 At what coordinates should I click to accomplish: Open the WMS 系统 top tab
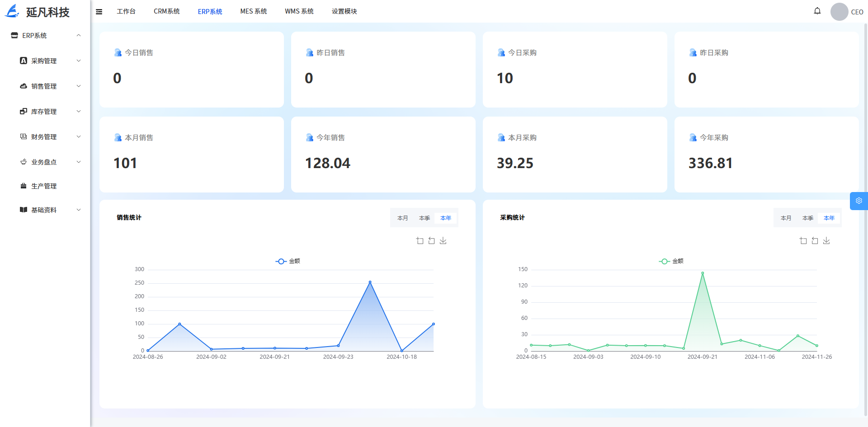click(299, 11)
